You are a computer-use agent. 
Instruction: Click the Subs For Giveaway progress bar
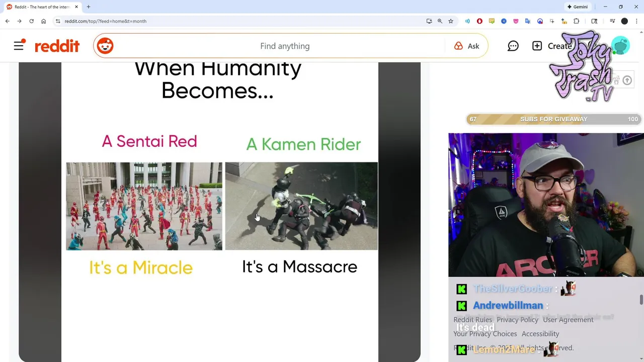point(553,119)
